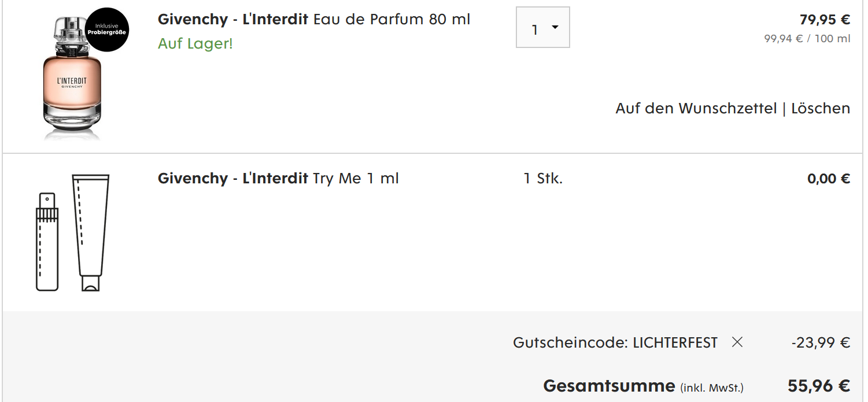Click the 1 Stk. sample quantity

[542, 178]
